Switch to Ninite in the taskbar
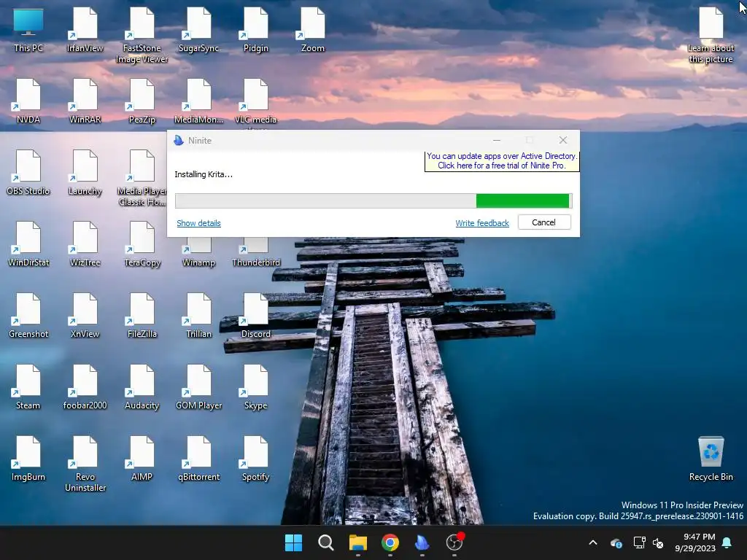Image resolution: width=747 pixels, height=560 pixels. pyautogui.click(x=422, y=542)
